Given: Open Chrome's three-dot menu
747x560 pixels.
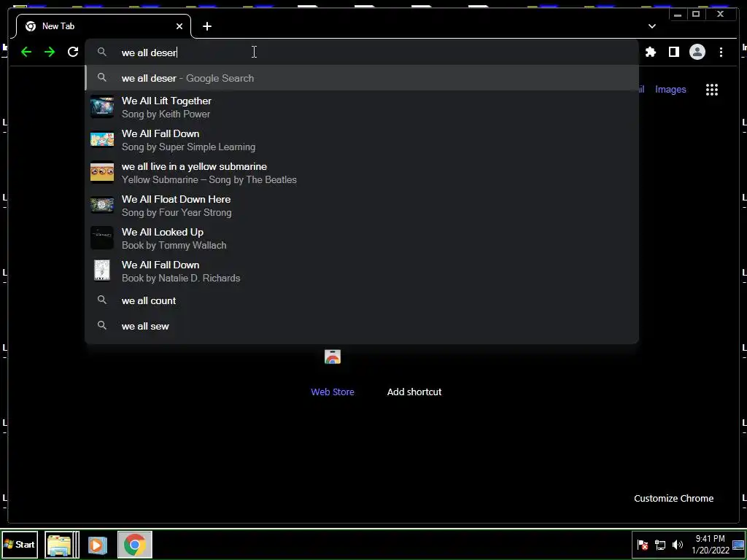Looking at the screenshot, I should tap(721, 52).
